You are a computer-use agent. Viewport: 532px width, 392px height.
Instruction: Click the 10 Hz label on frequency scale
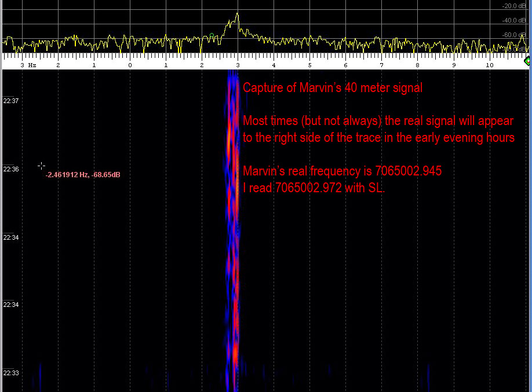[x=489, y=65]
